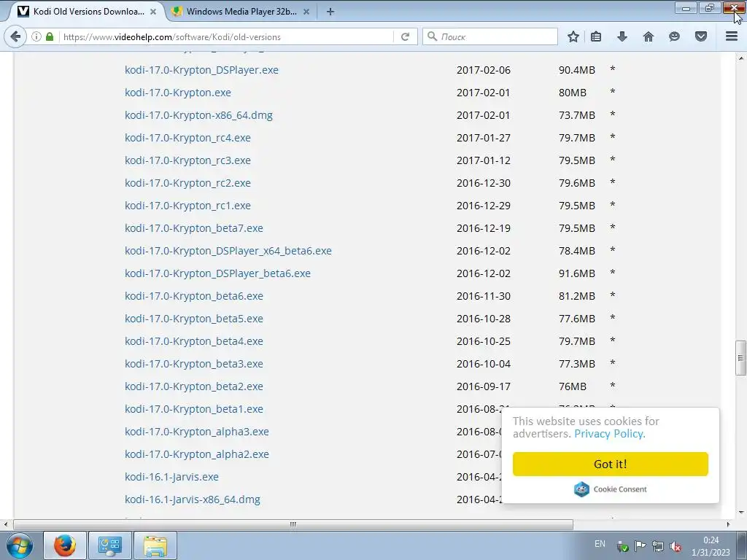Close the Windows Media Player tab

306,12
